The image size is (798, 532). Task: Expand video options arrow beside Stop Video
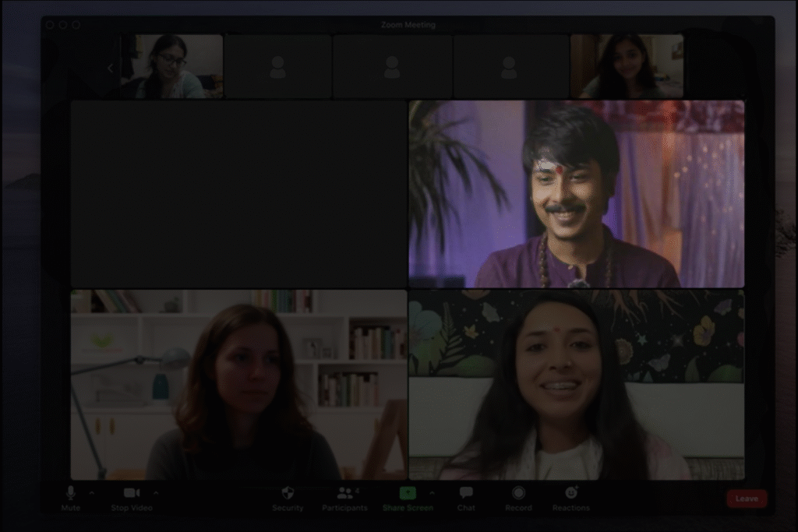point(156,493)
